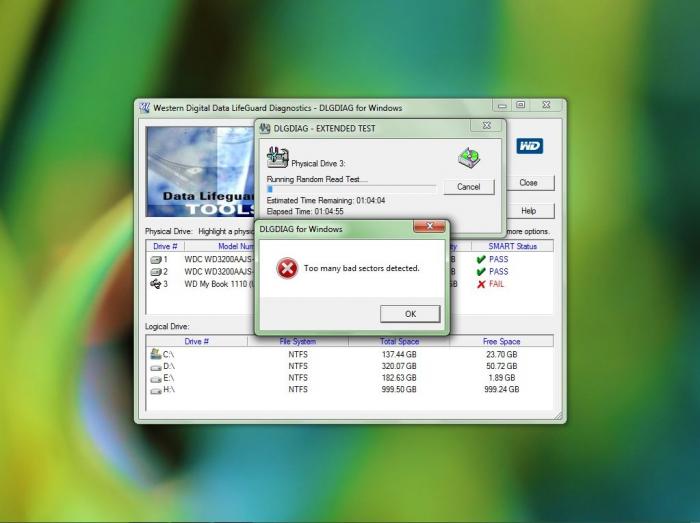Select the second WDC WD3200AAJS row text
700x523 pixels.
click(x=219, y=272)
